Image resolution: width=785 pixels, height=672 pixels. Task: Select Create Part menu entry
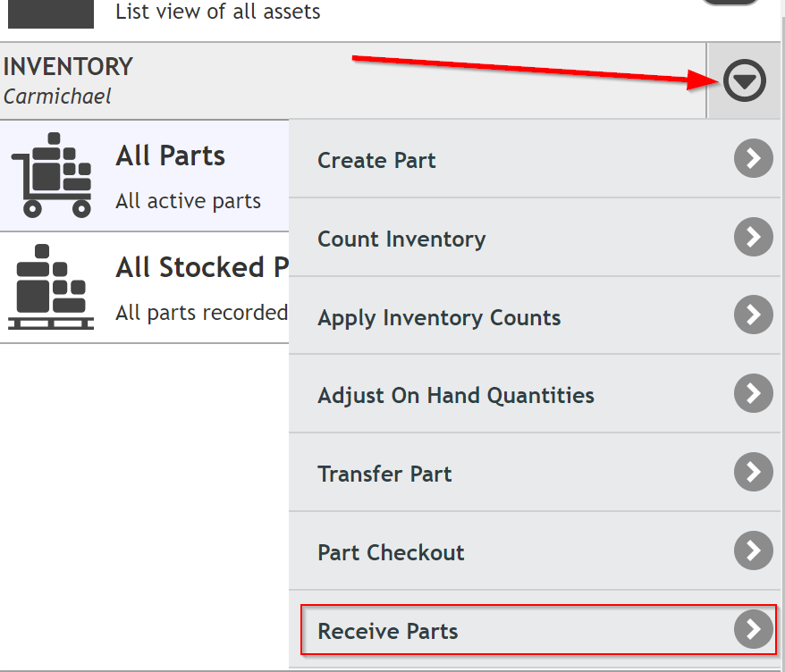point(534,159)
